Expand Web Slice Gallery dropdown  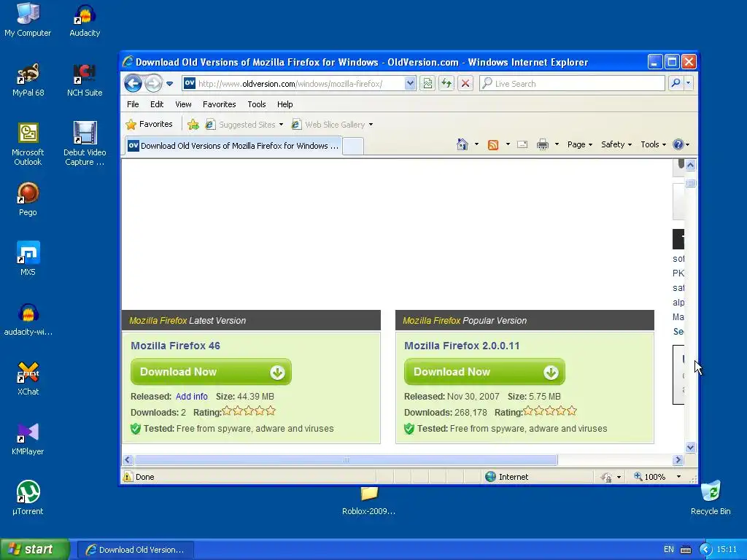click(x=371, y=125)
